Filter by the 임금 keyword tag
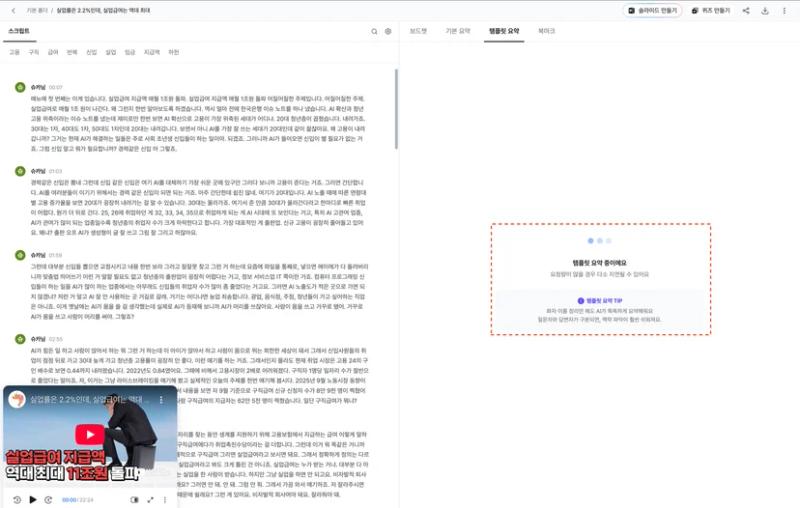Image resolution: width=800 pixels, height=508 pixels. (x=130, y=52)
